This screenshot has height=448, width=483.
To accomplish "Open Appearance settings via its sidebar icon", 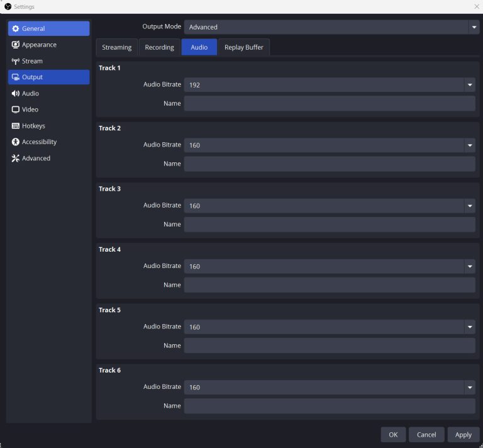I will [x=16, y=45].
